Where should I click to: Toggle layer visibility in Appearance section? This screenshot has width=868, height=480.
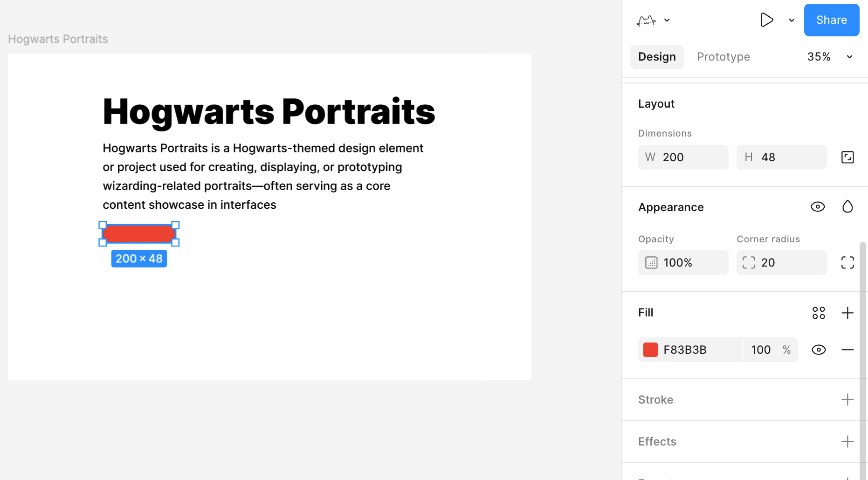click(x=818, y=206)
